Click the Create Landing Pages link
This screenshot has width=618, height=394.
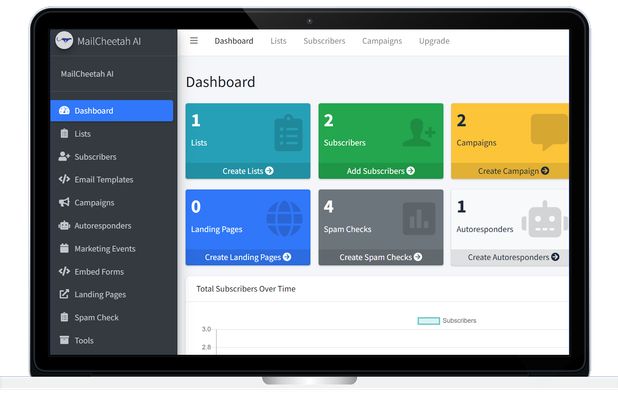click(x=248, y=257)
